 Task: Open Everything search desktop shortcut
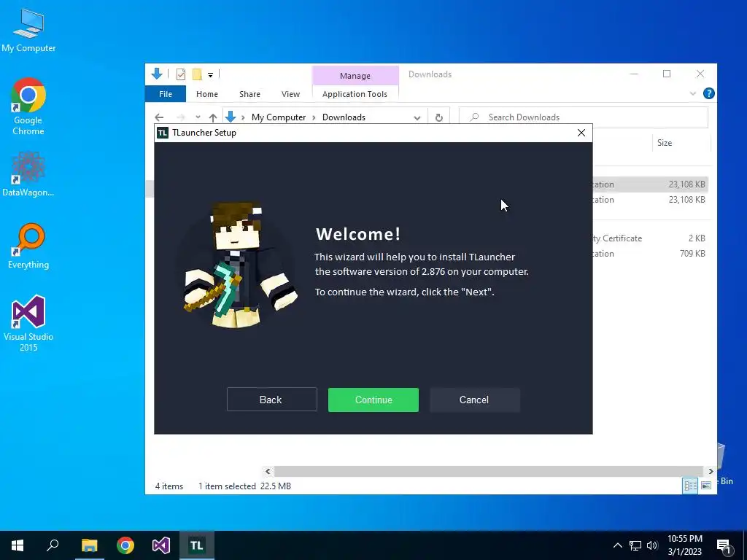pos(28,246)
